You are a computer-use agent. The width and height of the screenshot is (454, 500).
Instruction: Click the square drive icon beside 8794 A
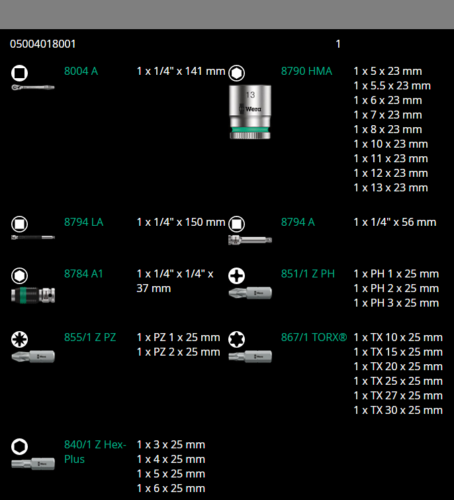236,224
